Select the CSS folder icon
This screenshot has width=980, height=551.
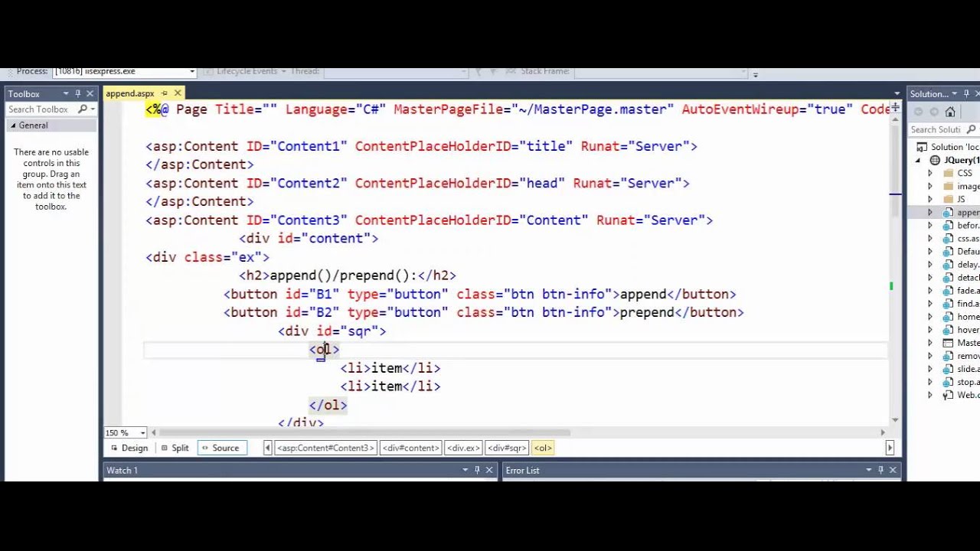pyautogui.click(x=949, y=173)
